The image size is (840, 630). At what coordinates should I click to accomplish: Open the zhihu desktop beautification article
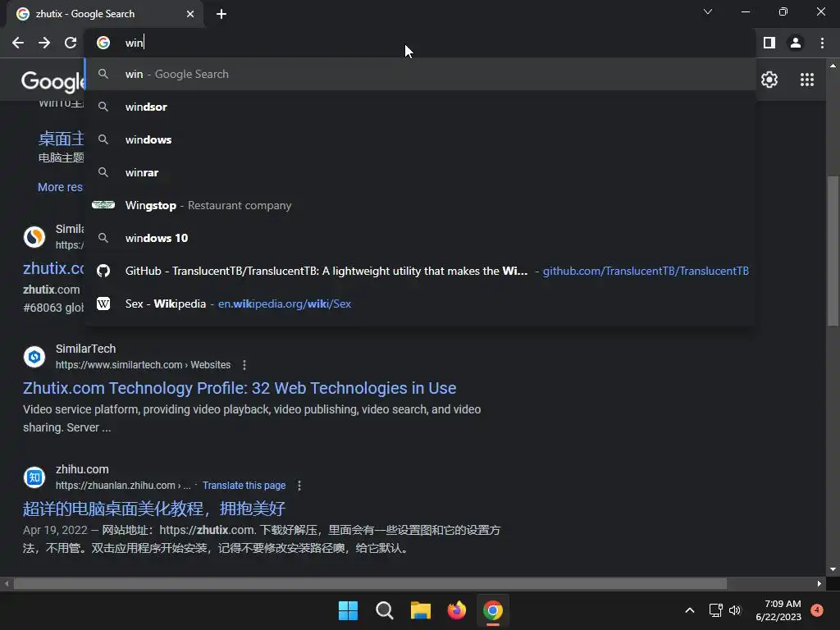(154, 509)
